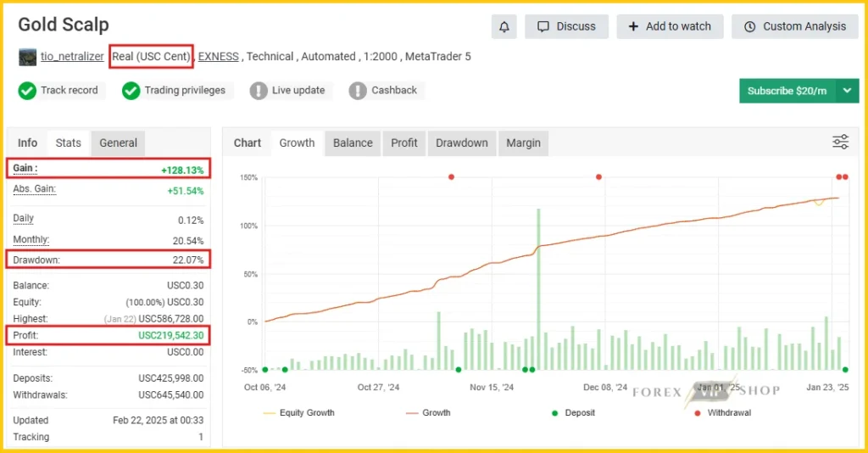
Task: Select the Balance chart tab
Action: [353, 143]
